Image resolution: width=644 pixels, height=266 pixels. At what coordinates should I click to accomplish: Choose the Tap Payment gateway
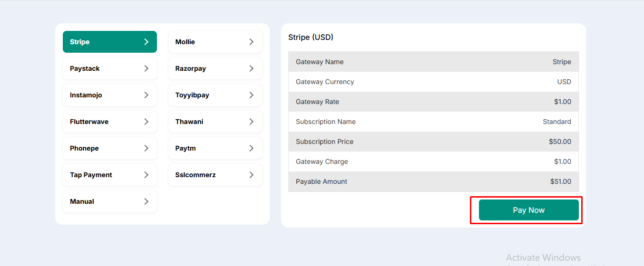(x=109, y=175)
